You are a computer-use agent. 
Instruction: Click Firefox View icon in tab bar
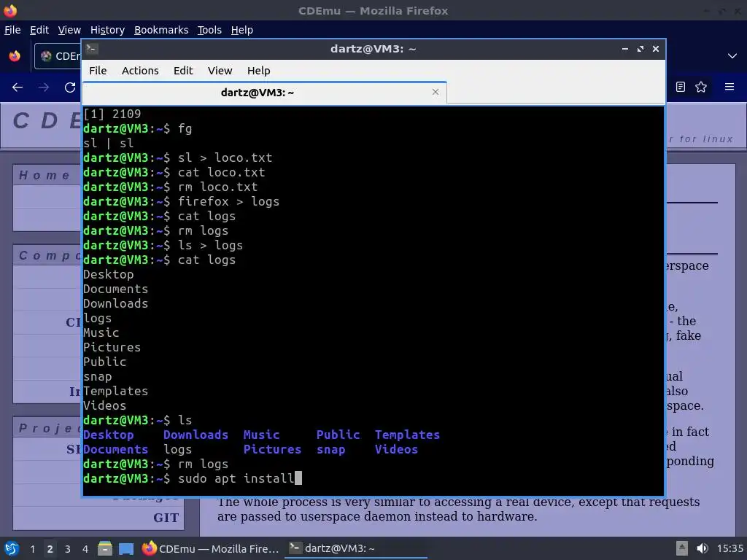(15, 56)
